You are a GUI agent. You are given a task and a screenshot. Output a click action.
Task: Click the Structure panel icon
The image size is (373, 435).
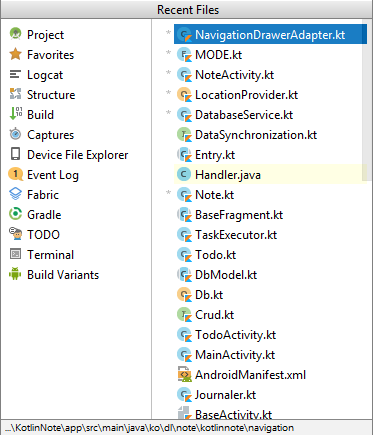pos(15,94)
